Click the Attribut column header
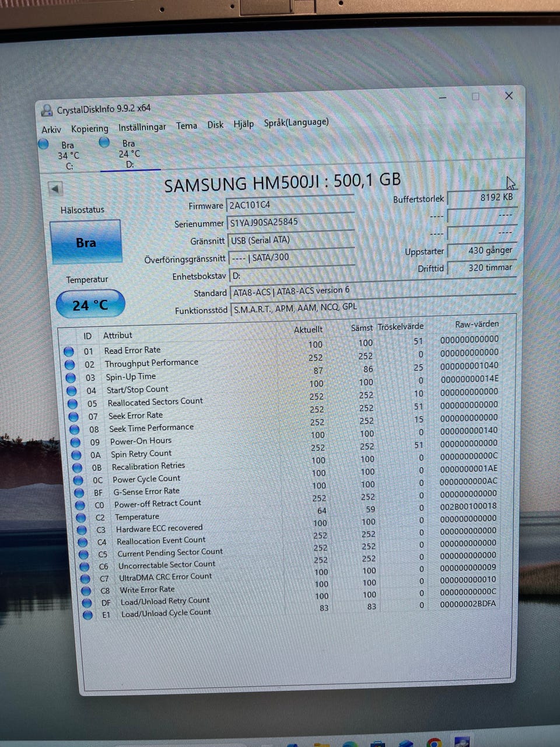Viewport: 560px width, 747px height. pyautogui.click(x=118, y=335)
